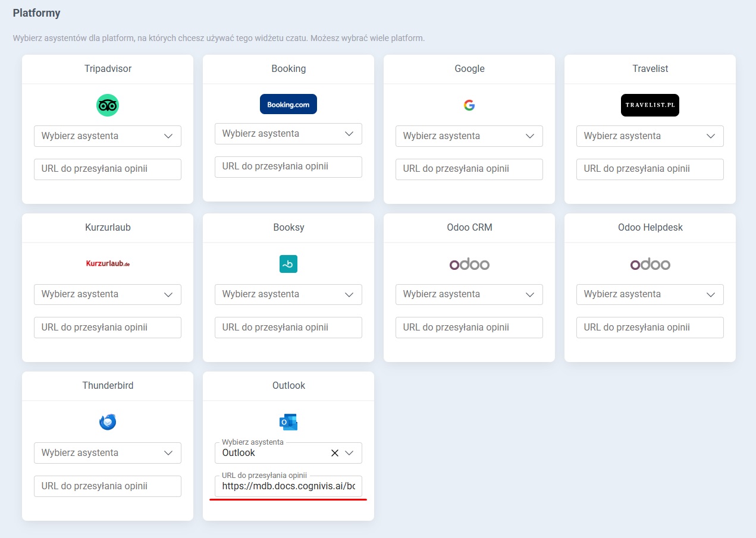The height and width of the screenshot is (538, 756).
Task: Open the Tripadvisor assistant dropdown
Action: click(108, 136)
